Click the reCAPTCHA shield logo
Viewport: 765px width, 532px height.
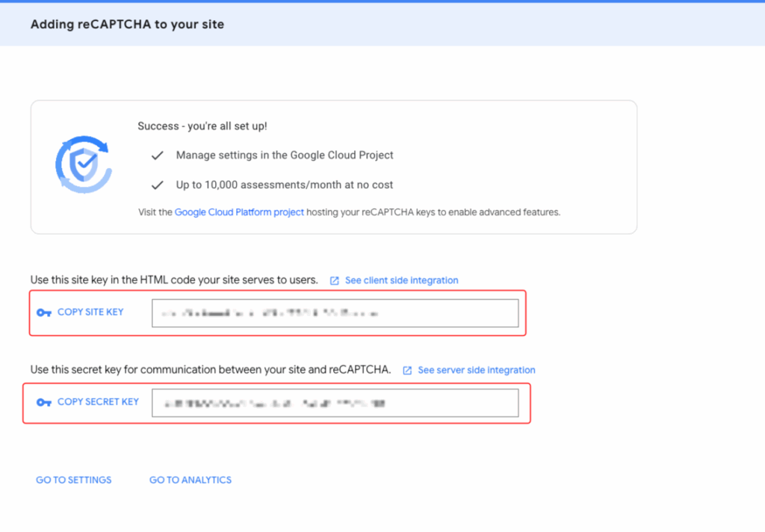(84, 164)
